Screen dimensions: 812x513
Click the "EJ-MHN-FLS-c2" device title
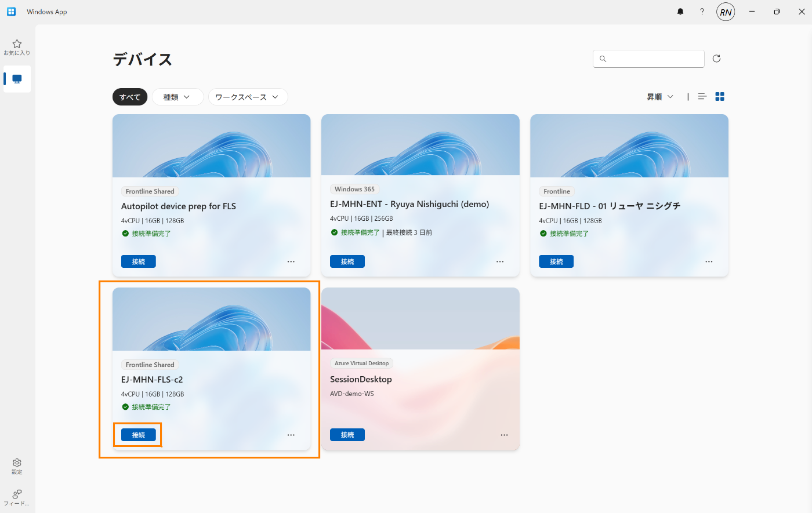(x=152, y=380)
